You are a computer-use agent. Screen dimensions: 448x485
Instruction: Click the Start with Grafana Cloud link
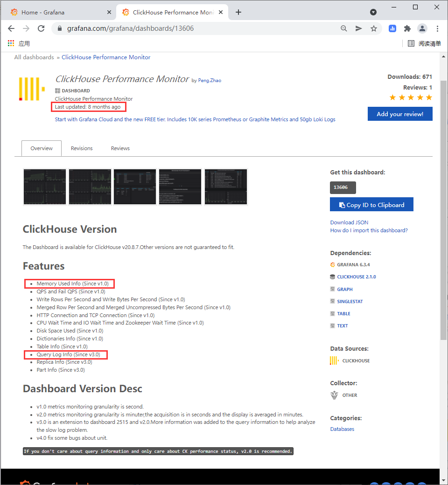195,119
